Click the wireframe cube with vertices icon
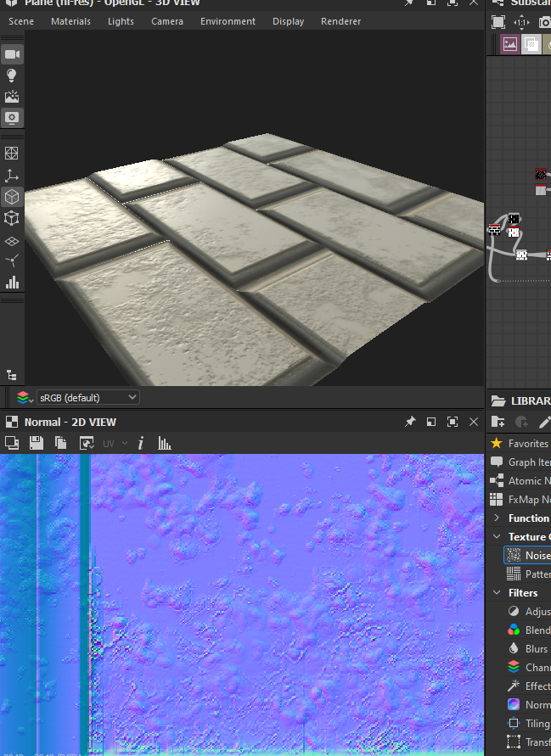Screen dimensions: 551x756 (x=12, y=218)
